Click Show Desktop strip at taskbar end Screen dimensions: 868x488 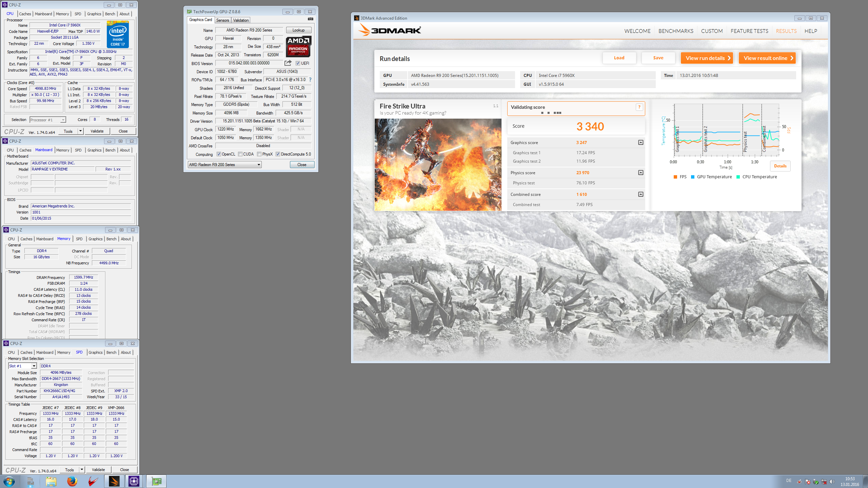866,482
